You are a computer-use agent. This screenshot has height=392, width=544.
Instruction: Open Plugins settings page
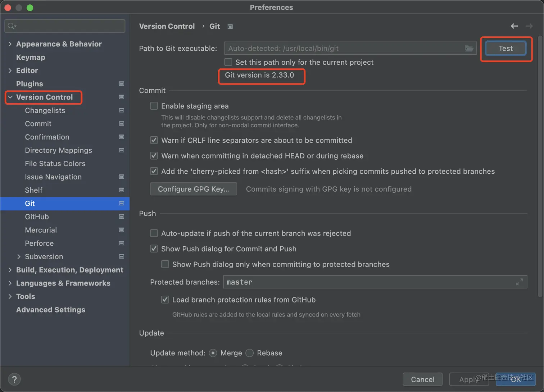click(x=30, y=84)
